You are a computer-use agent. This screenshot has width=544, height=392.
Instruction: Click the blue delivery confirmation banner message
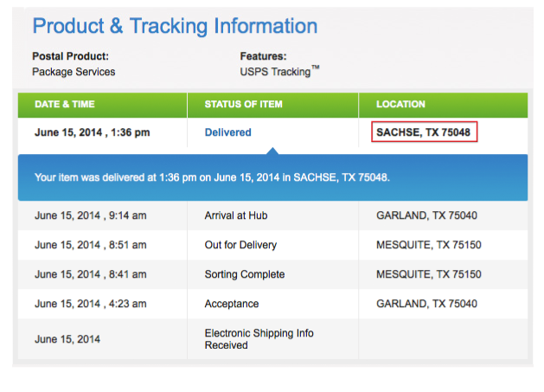click(x=212, y=177)
